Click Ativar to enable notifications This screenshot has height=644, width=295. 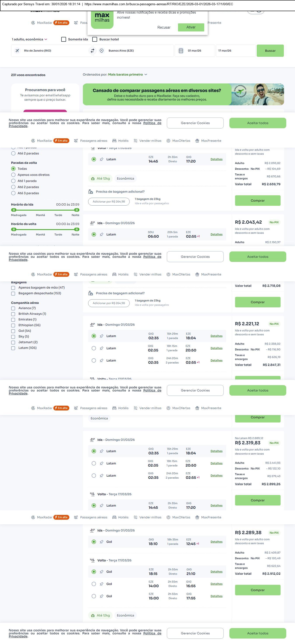tap(191, 27)
